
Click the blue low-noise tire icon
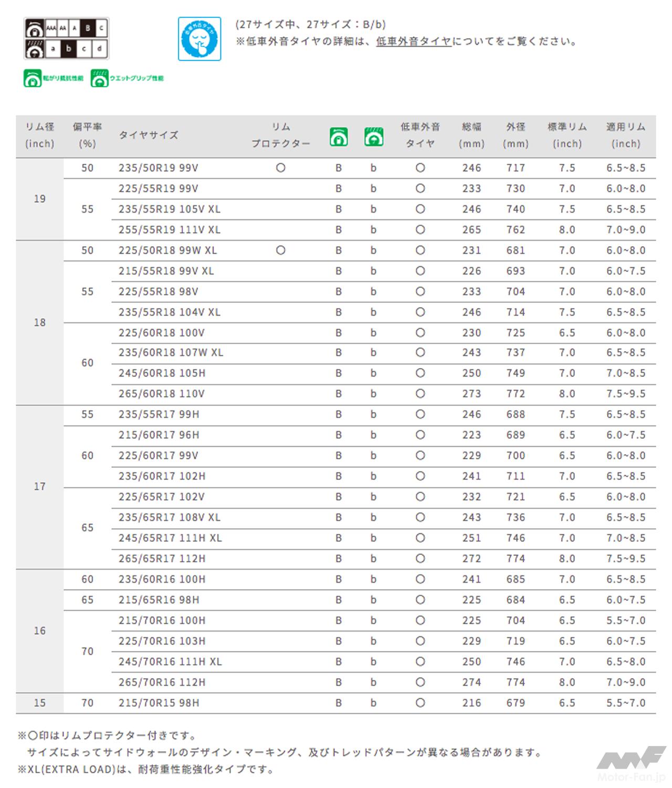(199, 39)
